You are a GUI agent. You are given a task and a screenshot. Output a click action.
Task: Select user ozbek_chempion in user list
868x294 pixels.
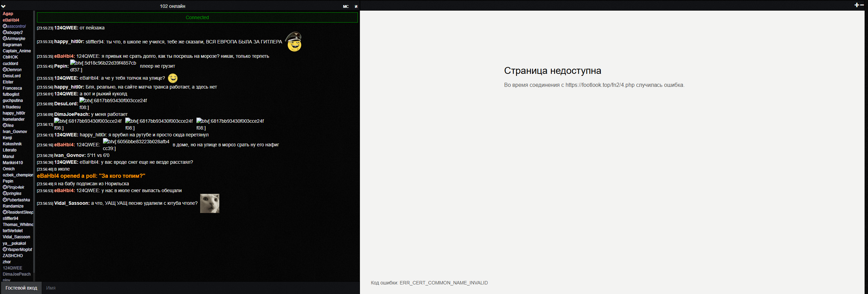18,175
